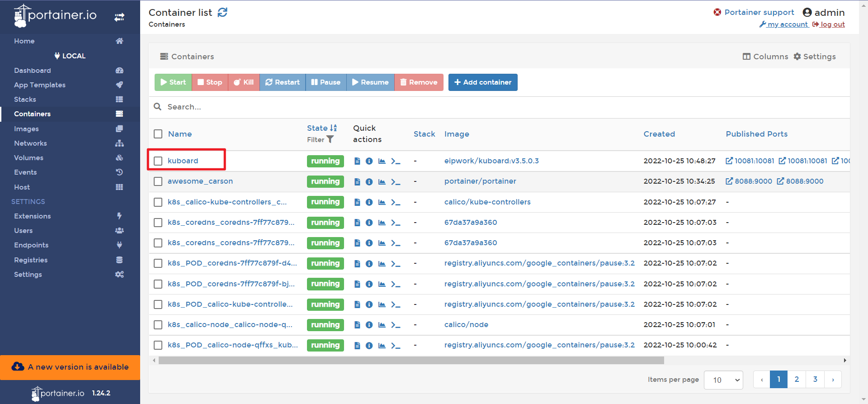Open eipwork/kuboard:v3.5.0.3 image link
The image size is (868, 404).
coord(491,161)
